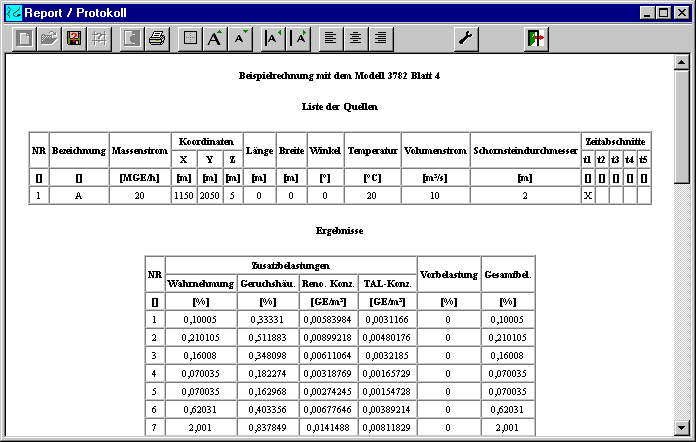Select the 'Länge' column header
This screenshot has width=696, height=442.
click(x=259, y=150)
